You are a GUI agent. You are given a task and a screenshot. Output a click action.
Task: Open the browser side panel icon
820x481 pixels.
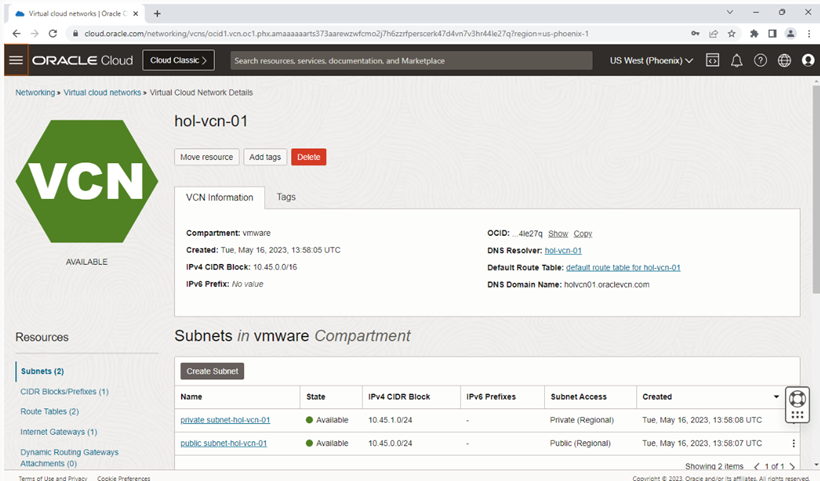pos(772,33)
